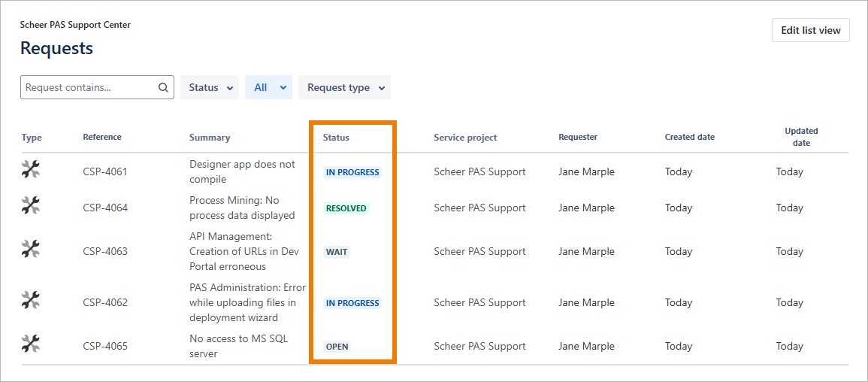Screen dimensions: 868x382
Task: Click the WAIT status badge
Action: 337,252
